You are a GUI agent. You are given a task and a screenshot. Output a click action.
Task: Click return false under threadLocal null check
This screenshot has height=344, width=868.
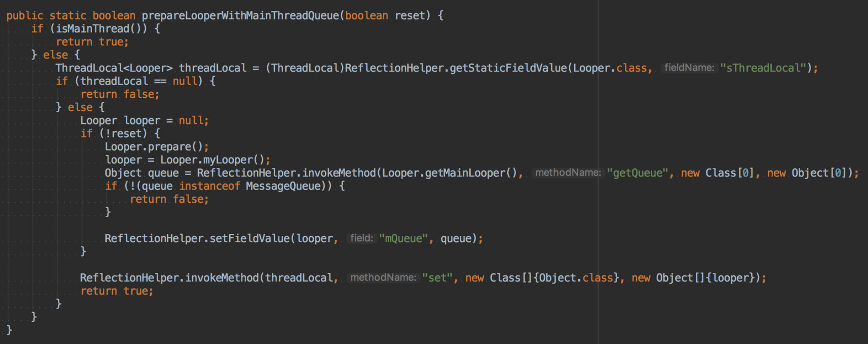[120, 95]
